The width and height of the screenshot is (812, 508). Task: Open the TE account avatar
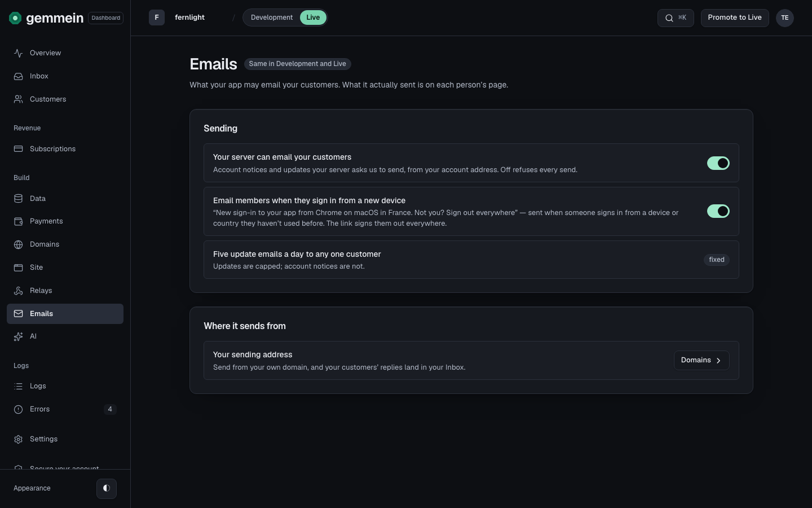(x=785, y=18)
